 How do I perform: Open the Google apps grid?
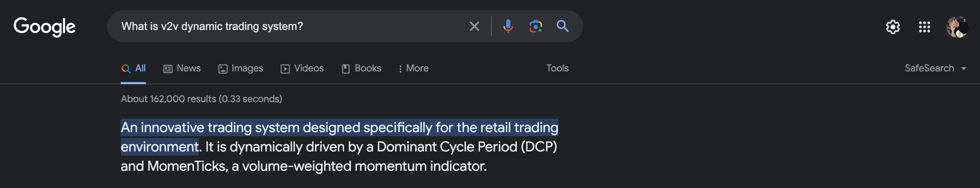point(924,27)
